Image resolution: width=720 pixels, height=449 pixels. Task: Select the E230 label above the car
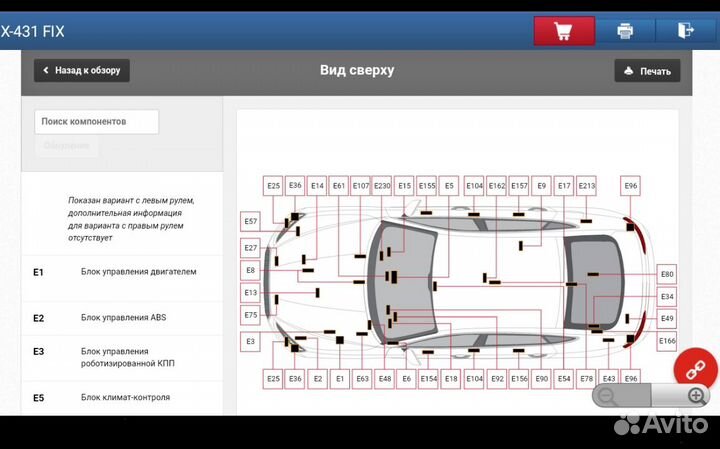(382, 186)
